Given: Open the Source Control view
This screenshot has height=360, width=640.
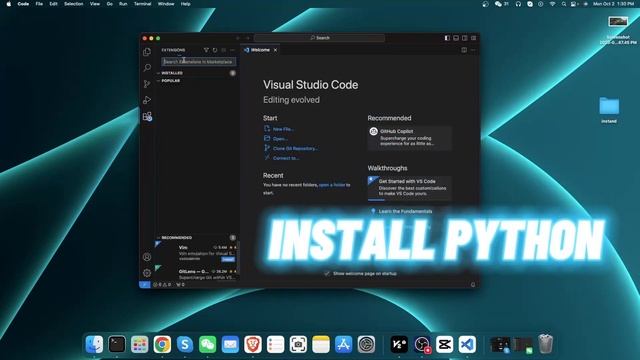Looking at the screenshot, I should click(x=147, y=84).
